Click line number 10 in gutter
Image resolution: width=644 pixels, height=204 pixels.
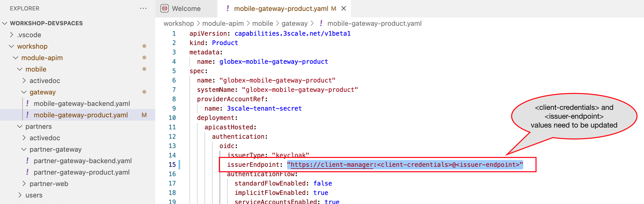pyautogui.click(x=172, y=118)
